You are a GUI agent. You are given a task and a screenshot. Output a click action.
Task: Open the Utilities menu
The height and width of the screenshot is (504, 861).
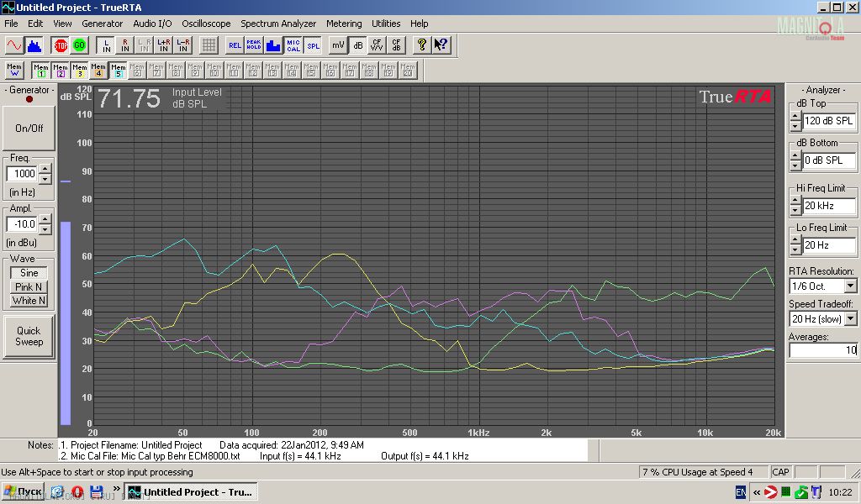(x=385, y=24)
